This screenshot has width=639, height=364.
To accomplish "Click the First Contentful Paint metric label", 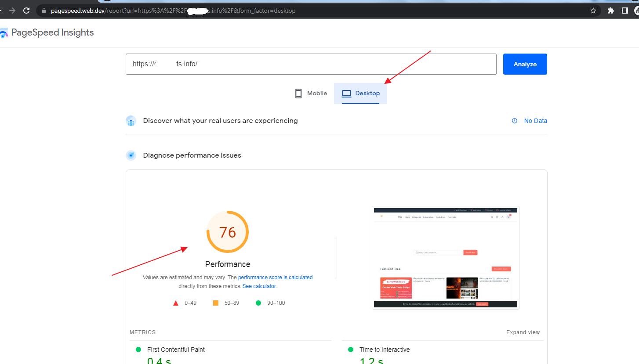I will click(176, 350).
